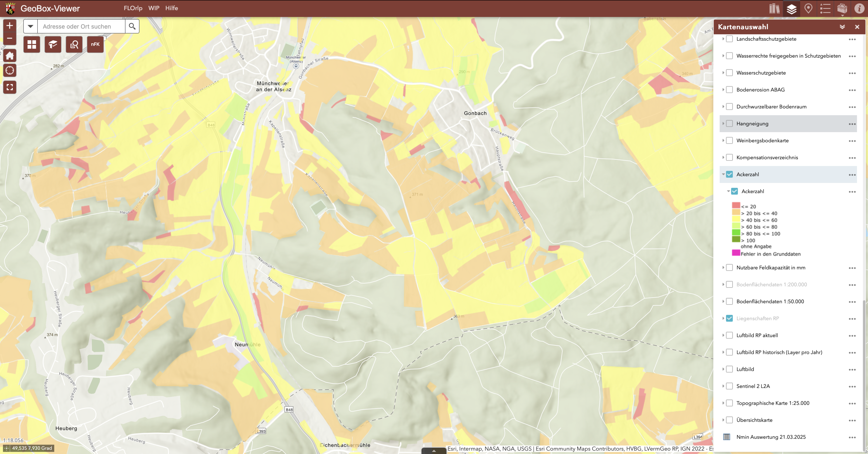The image size is (868, 454).
Task: Enable the Landschaftsschutzgebiete layer checkbox
Action: (729, 39)
